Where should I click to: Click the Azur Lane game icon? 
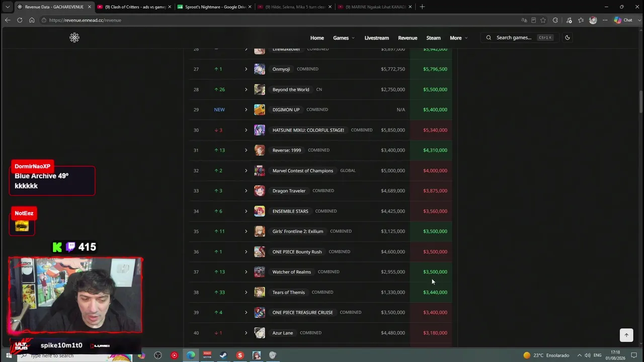pos(260,333)
